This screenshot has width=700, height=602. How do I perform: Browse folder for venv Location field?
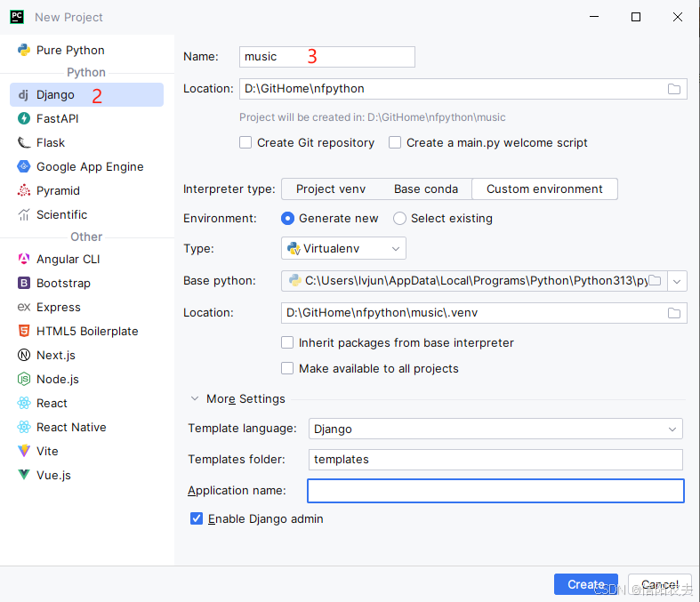[673, 313]
